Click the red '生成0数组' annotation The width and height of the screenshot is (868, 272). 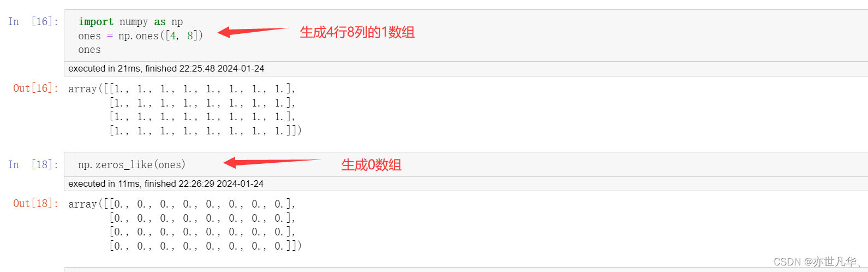[372, 164]
